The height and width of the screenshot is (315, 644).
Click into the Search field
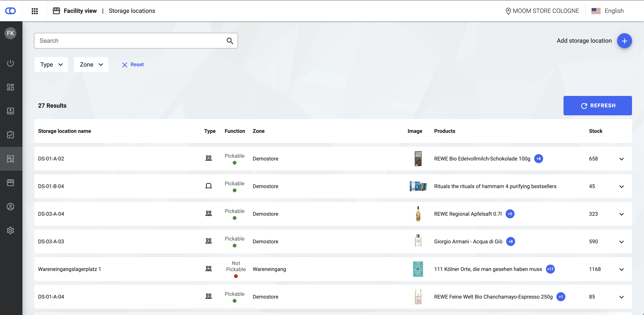point(130,41)
